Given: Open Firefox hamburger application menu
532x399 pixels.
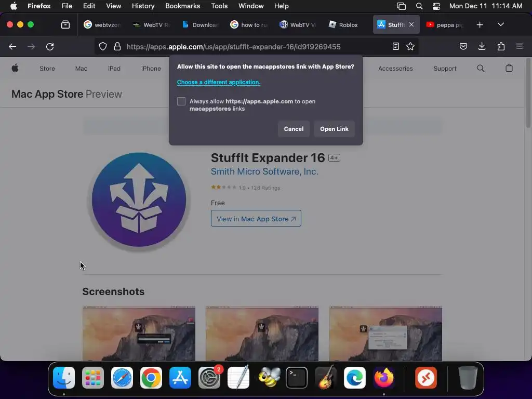Looking at the screenshot, I should (520, 46).
